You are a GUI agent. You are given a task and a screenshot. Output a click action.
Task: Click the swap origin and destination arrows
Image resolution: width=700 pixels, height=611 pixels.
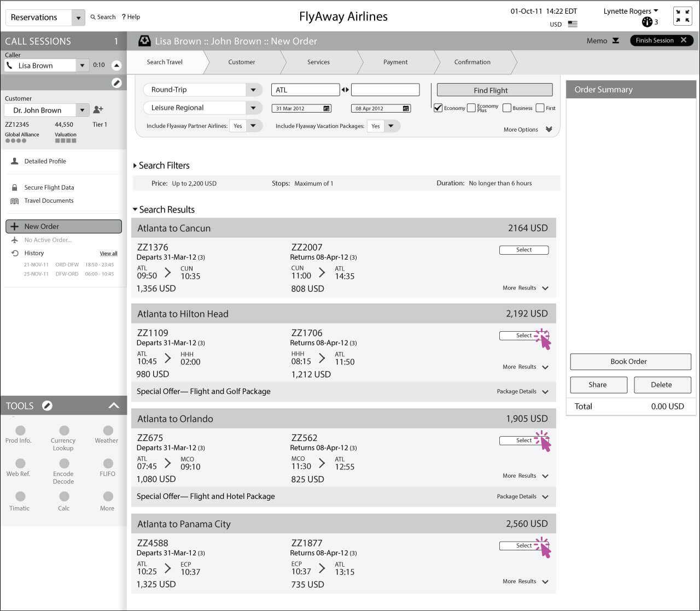coord(345,90)
